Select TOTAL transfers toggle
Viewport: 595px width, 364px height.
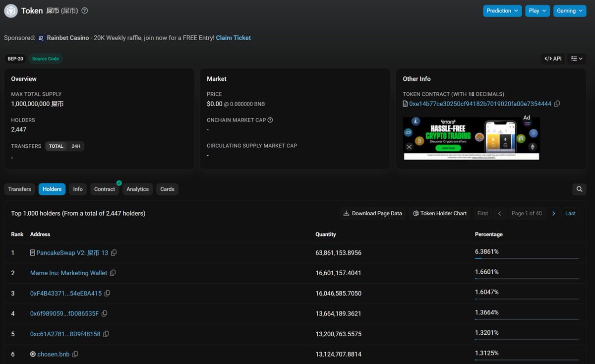[x=56, y=146]
